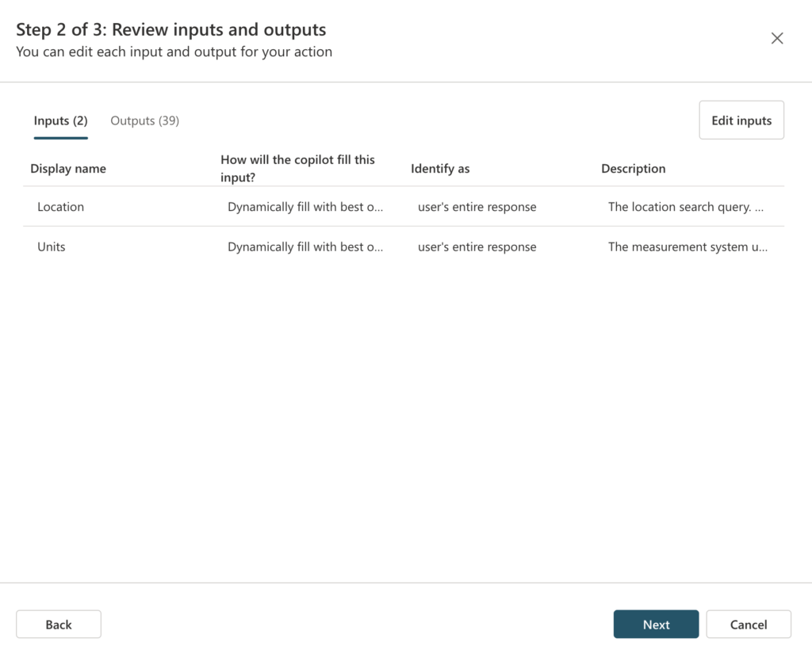Click the Units row's 'Dynamically fill' cell
This screenshot has width=812, height=661.
pyautogui.click(x=305, y=247)
